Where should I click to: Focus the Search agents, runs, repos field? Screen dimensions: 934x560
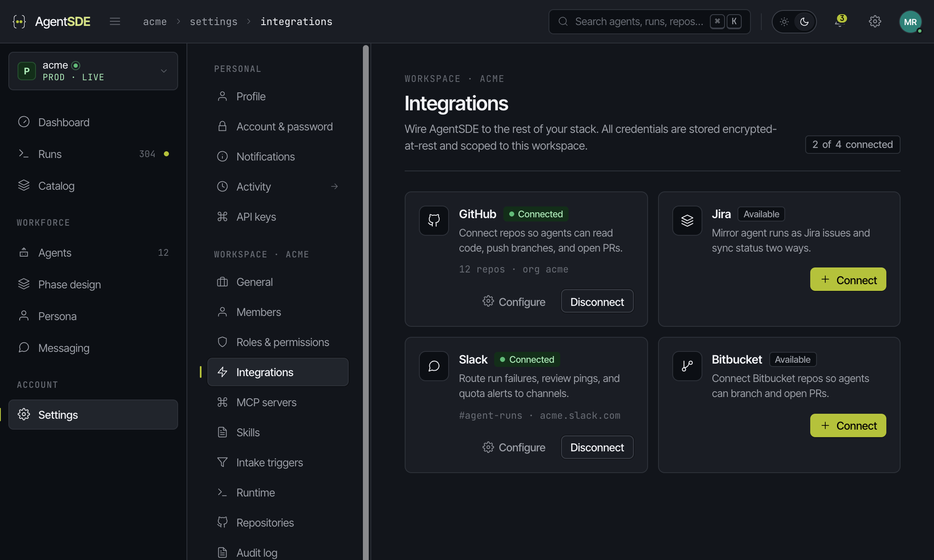pos(649,22)
